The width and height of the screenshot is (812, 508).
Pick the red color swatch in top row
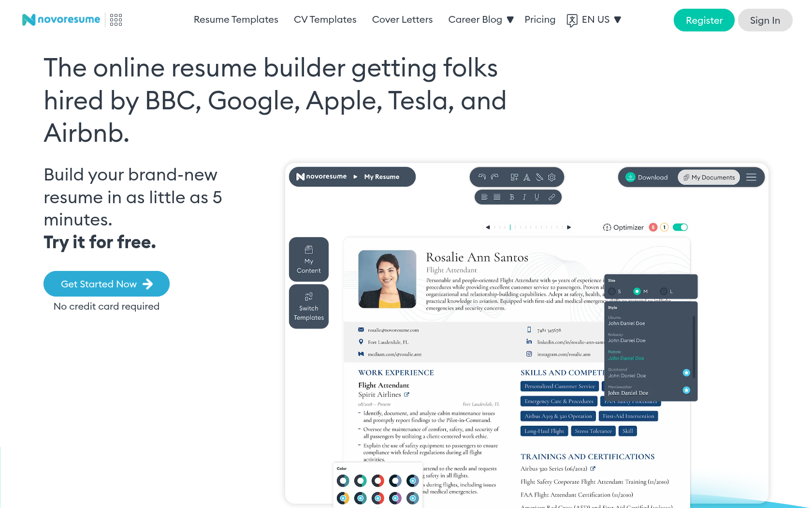pyautogui.click(x=377, y=480)
